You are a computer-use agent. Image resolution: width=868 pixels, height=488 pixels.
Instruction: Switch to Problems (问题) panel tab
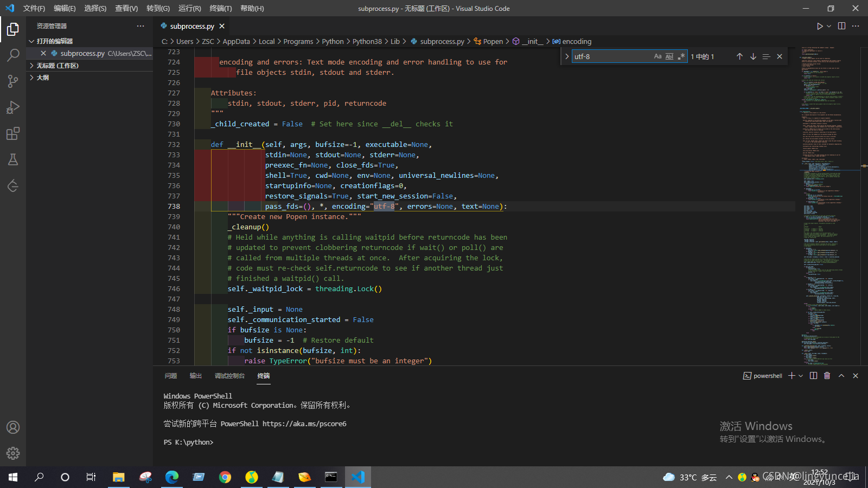tap(171, 376)
